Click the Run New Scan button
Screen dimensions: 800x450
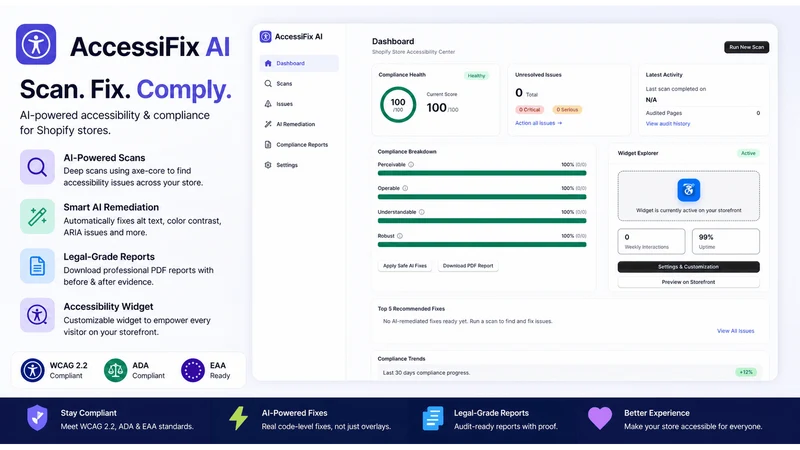point(746,47)
